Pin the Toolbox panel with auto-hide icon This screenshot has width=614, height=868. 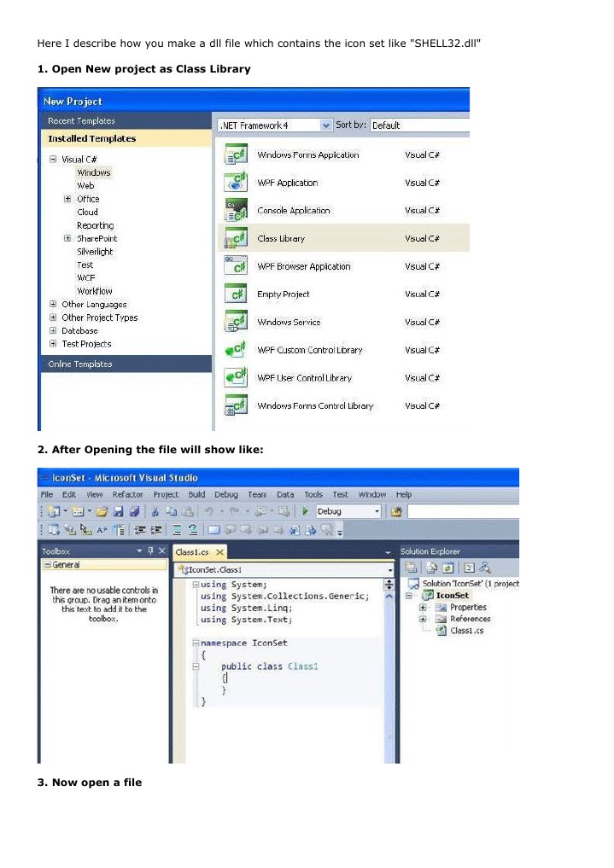[150, 551]
